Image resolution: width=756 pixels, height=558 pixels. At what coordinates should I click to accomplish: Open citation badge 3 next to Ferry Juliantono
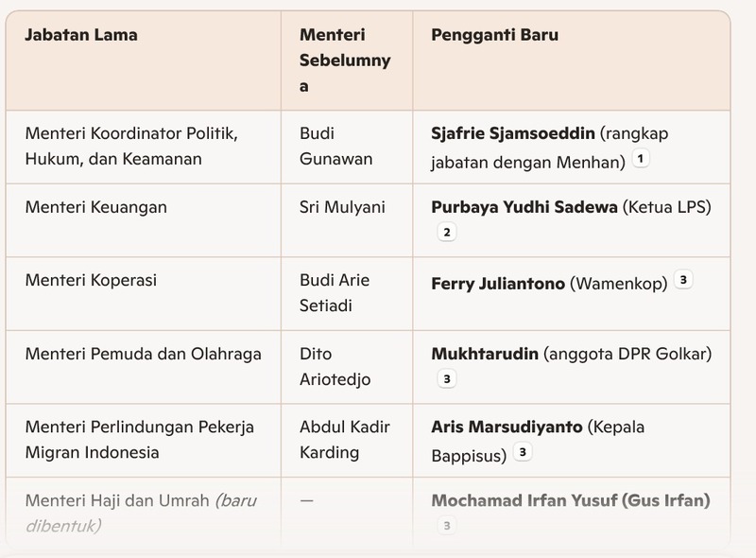[x=683, y=280]
